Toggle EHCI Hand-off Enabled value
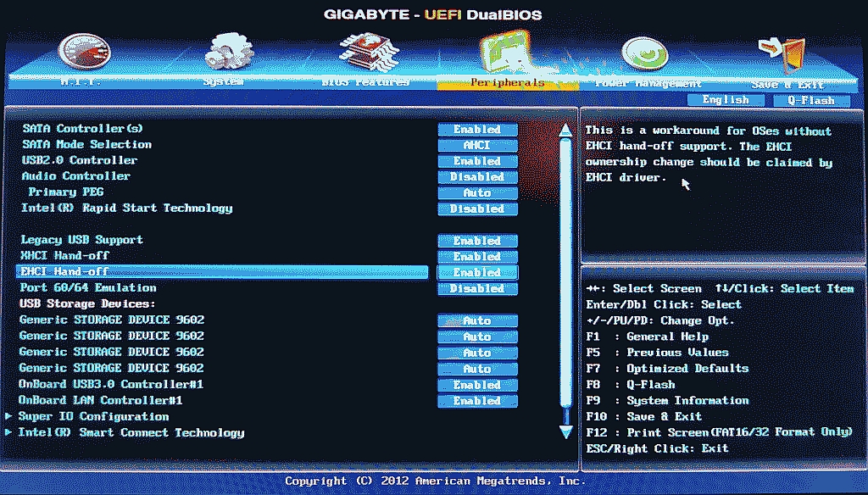Screen dimensions: 868x495 478,272
